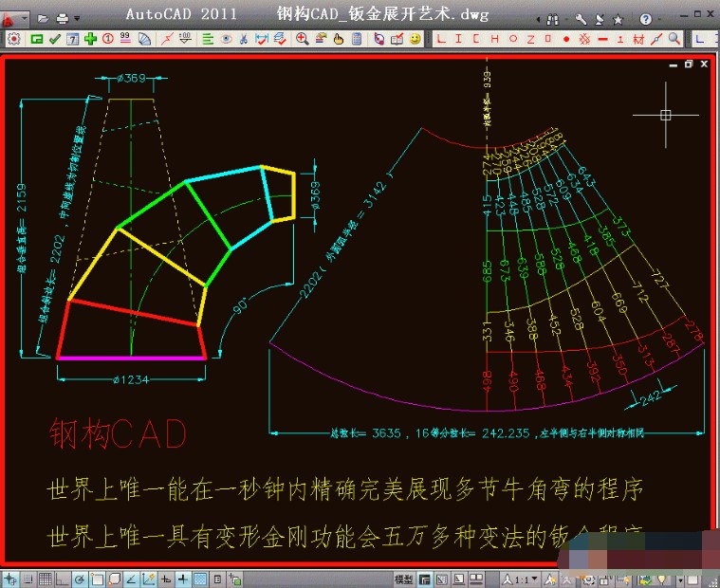Click the 材 material toolbar button
The width and height of the screenshot is (720, 588).
pyautogui.click(x=637, y=39)
